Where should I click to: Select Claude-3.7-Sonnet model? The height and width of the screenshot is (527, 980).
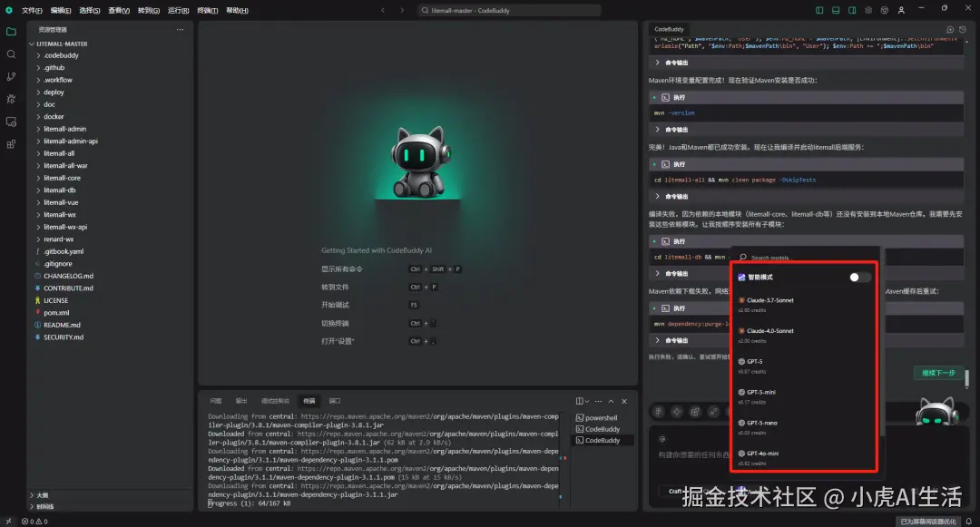(803, 305)
